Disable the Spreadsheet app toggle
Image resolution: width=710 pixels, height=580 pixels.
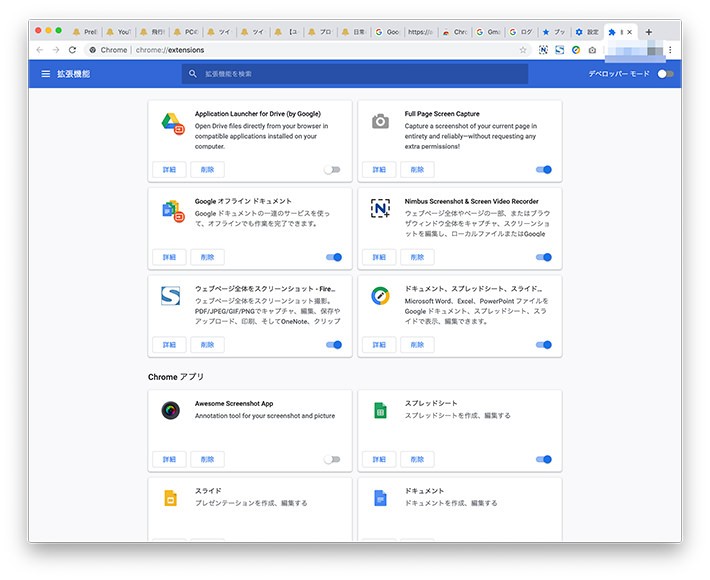[543, 459]
